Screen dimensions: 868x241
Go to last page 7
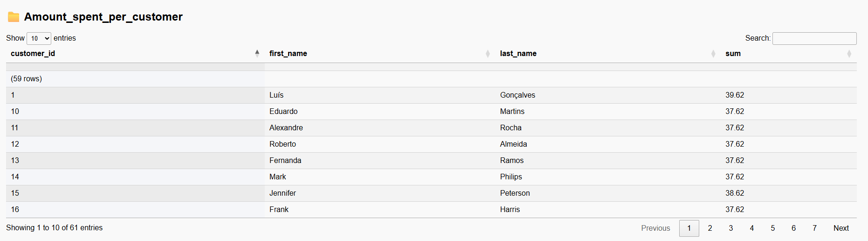814,228
